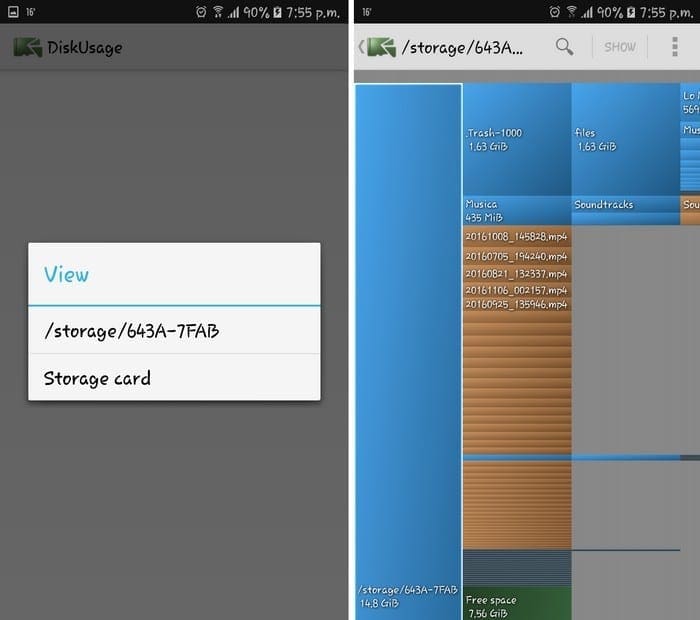Image resolution: width=700 pixels, height=620 pixels.
Task: Select file 20160925_135946.mp4
Action: pyautogui.click(x=517, y=304)
